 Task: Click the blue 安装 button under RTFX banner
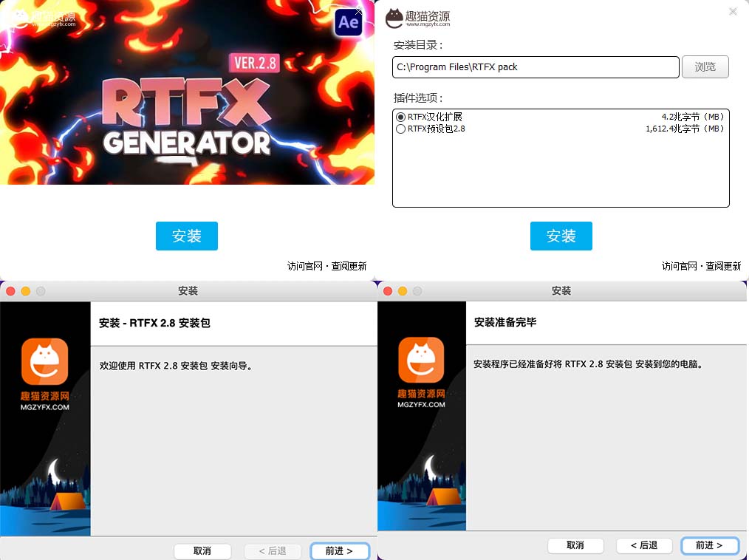186,236
